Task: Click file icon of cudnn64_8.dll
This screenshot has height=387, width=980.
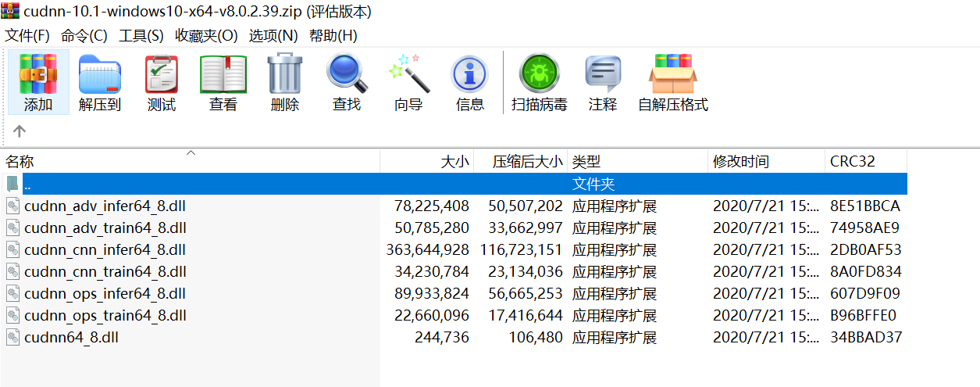Action: tap(12, 338)
